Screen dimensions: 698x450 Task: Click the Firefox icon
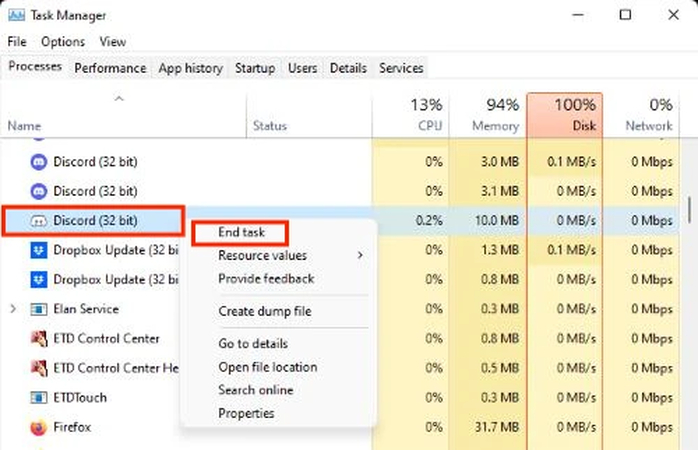coord(39,427)
